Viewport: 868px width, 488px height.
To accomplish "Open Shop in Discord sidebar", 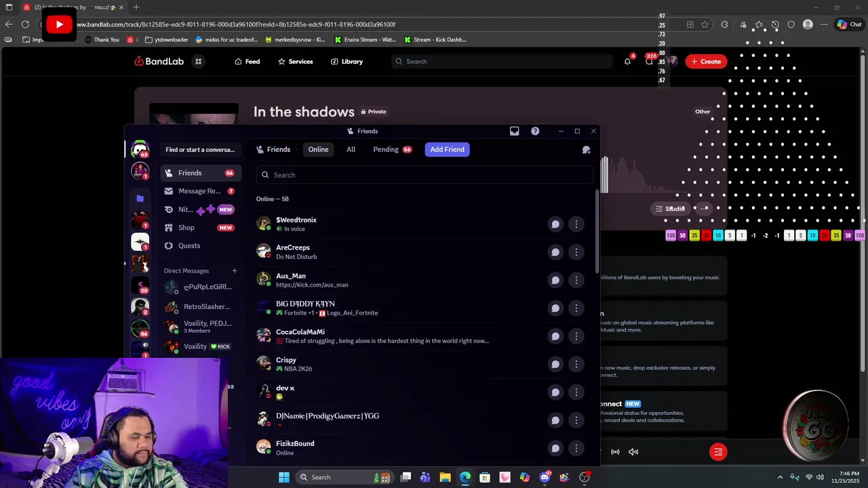I will [x=201, y=228].
